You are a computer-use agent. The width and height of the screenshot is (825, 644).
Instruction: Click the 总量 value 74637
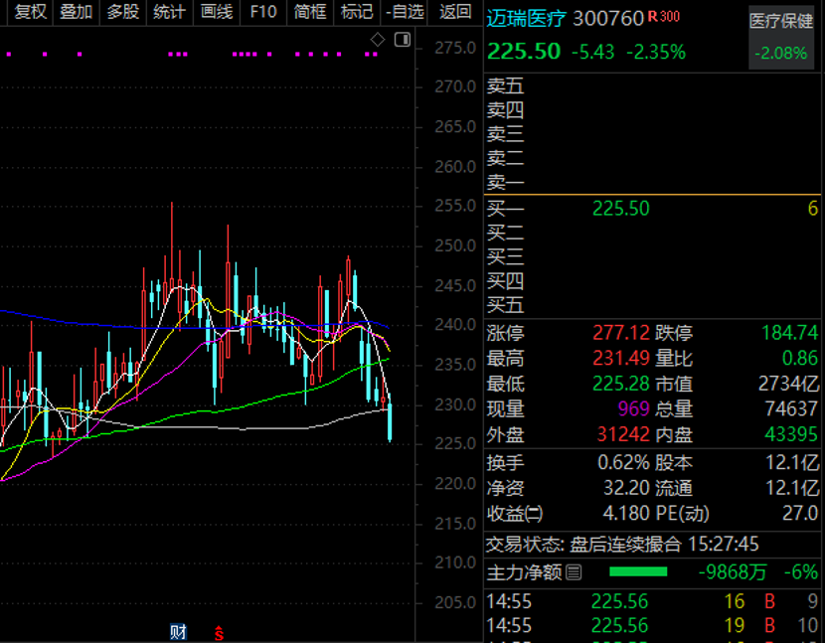(x=791, y=408)
